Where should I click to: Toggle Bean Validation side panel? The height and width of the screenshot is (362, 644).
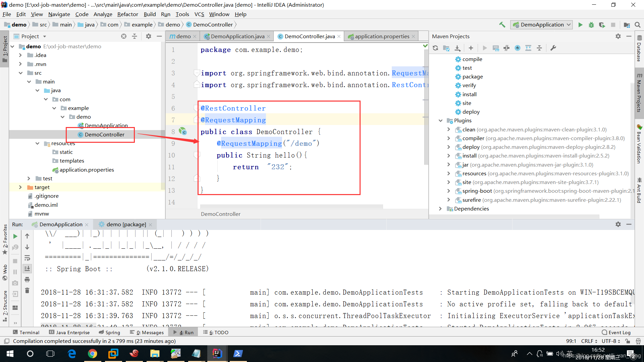coord(639,144)
